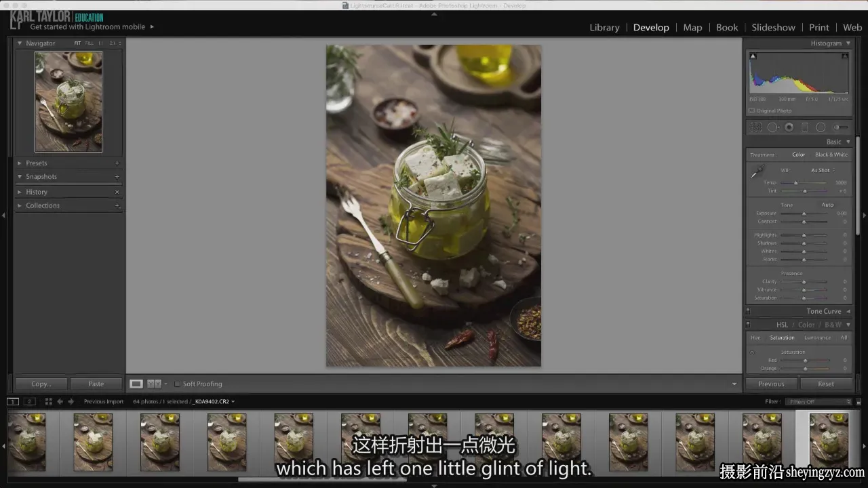Apply Auto tone adjustment
This screenshot has height=488, width=868.
pos(827,205)
